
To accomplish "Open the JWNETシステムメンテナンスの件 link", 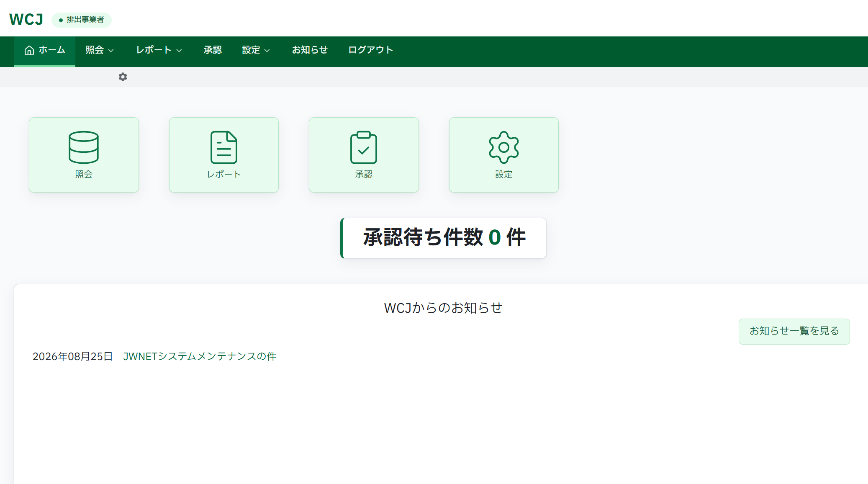I will [x=200, y=356].
